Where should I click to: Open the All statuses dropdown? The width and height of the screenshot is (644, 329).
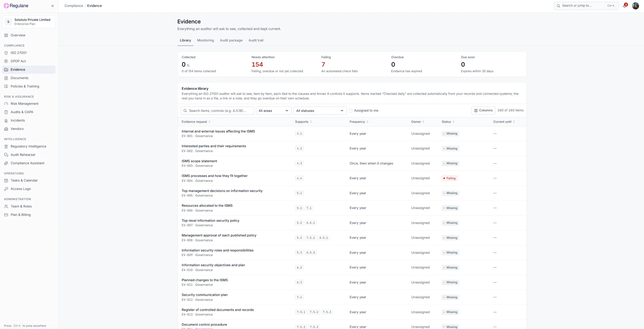pos(320,111)
